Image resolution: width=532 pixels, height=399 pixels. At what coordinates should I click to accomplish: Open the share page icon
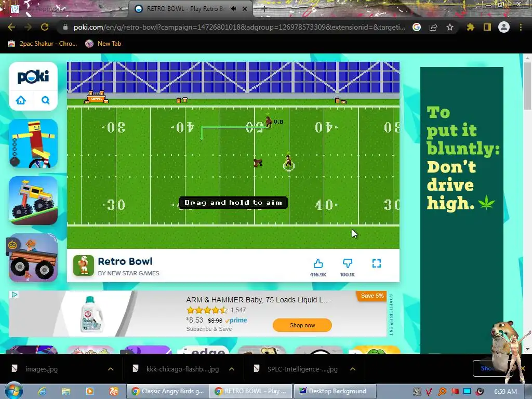tap(433, 27)
